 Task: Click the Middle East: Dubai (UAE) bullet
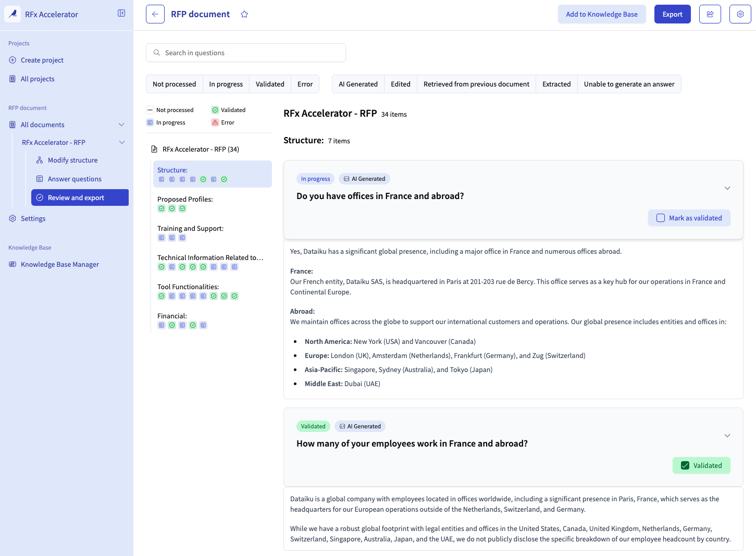[x=342, y=384]
